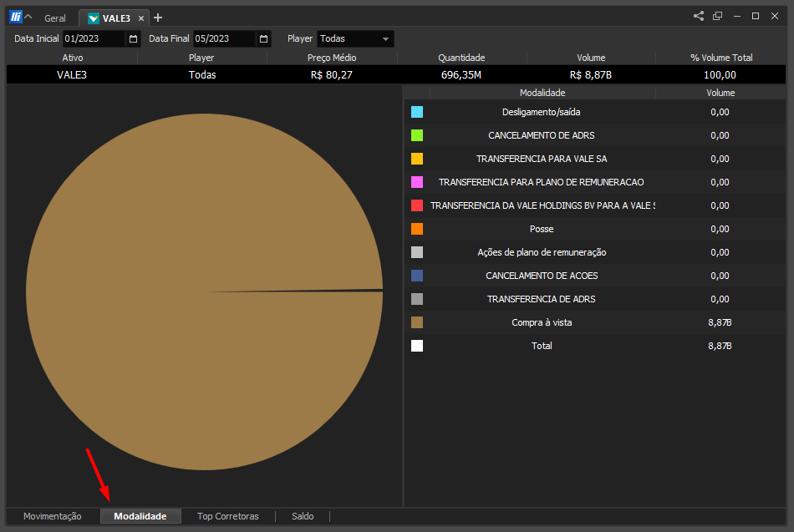Collapse the chevron next to the app logo
Viewport: 794px width, 532px height.
[x=28, y=18]
